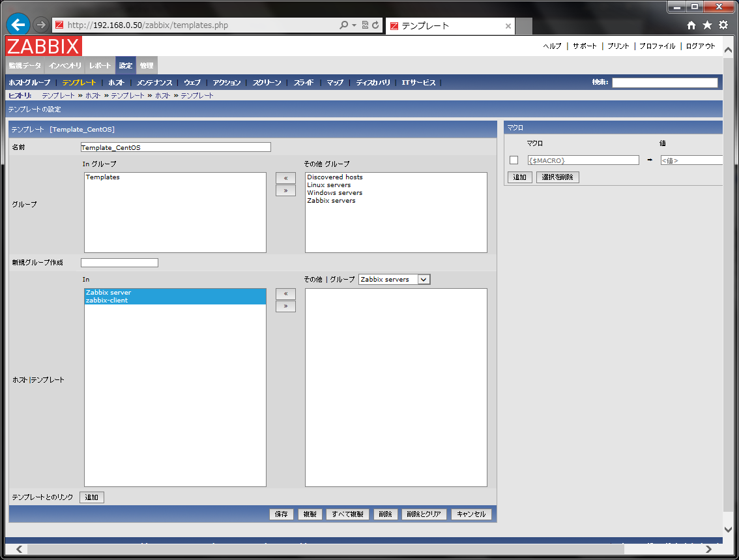Open スライド submenu item
This screenshot has height=560, width=739.
[x=304, y=83]
